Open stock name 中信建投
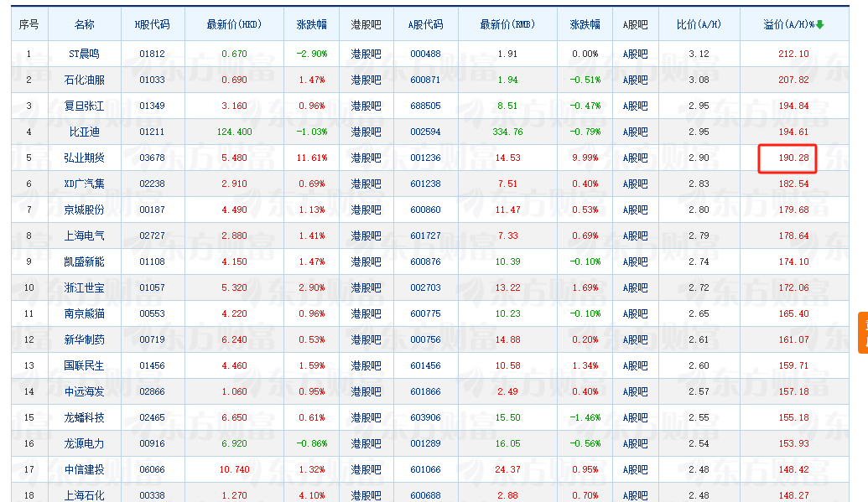This screenshot has width=868, height=502. 84,470
